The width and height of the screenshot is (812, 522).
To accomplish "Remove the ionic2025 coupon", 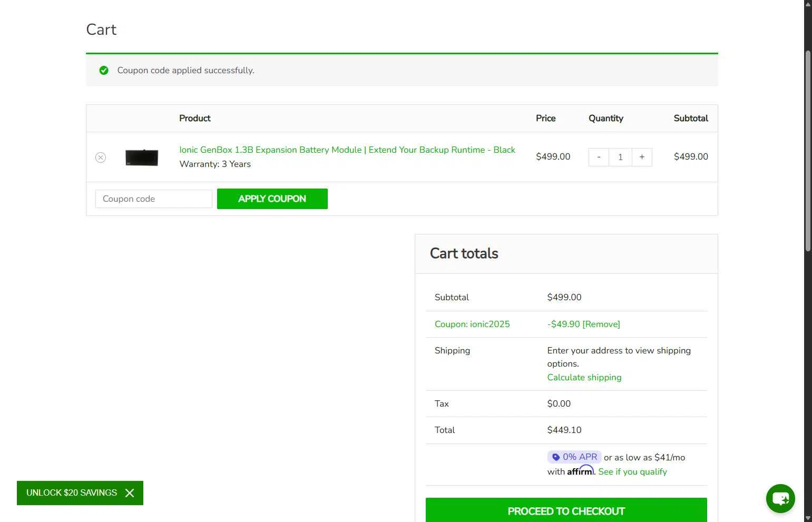I will point(601,324).
